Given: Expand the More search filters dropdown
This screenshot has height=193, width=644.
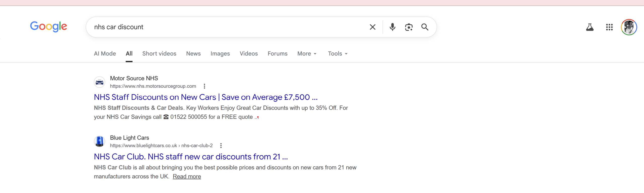Looking at the screenshot, I should pyautogui.click(x=307, y=54).
